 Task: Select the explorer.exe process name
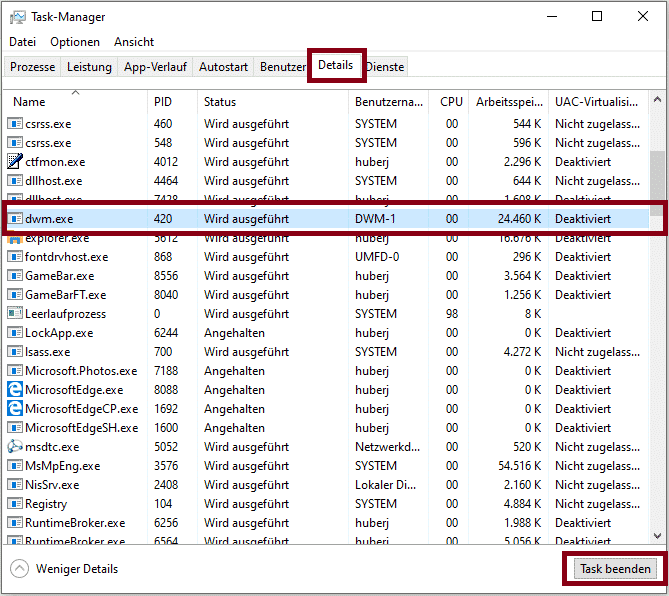[x=57, y=238]
